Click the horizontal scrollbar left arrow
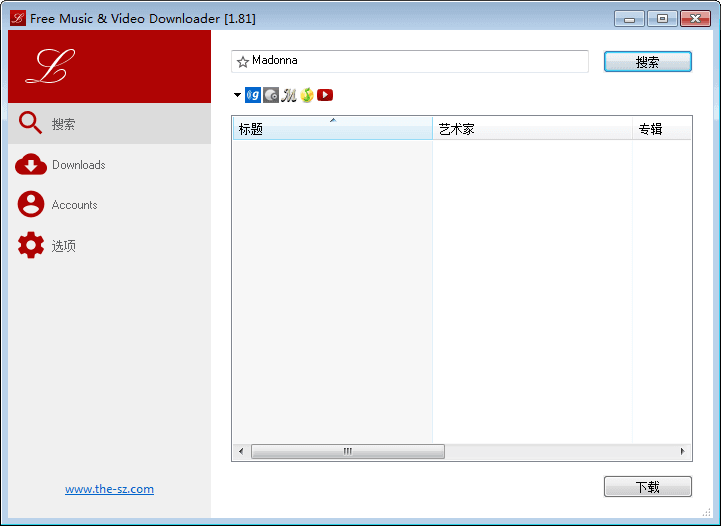The height and width of the screenshot is (526, 721). coord(241,452)
